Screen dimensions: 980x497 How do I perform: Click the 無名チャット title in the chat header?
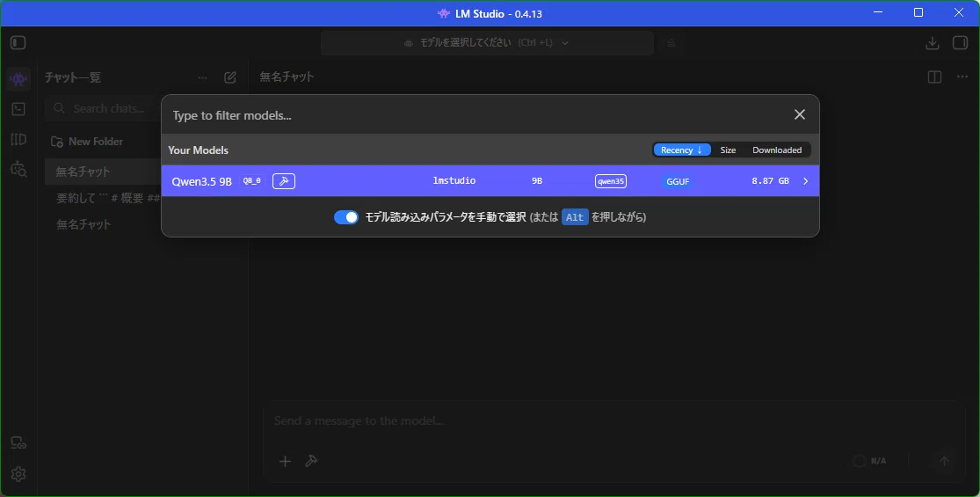pyautogui.click(x=287, y=77)
